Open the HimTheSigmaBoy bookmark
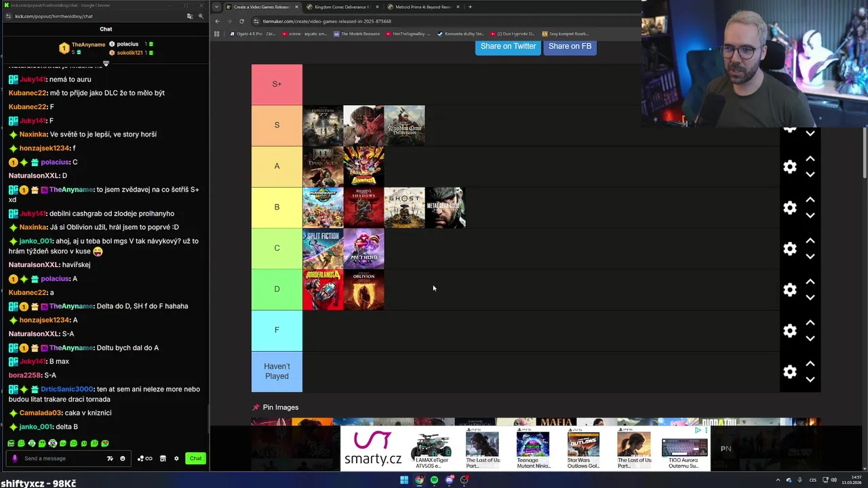Image resolution: width=868 pixels, height=488 pixels. [x=408, y=33]
